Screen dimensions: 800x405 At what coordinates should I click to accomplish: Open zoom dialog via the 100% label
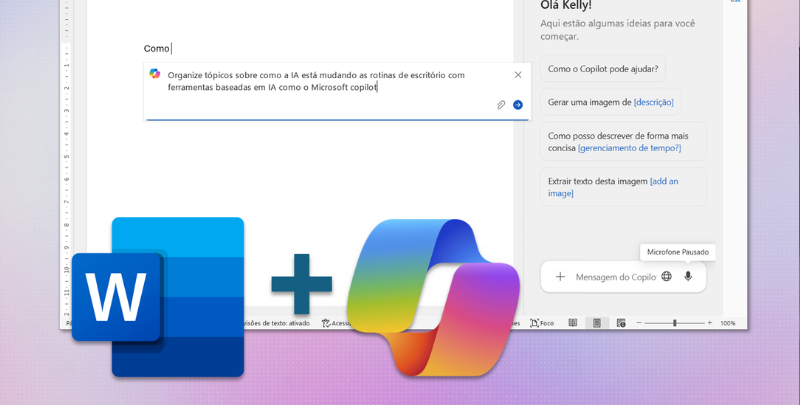(728, 323)
